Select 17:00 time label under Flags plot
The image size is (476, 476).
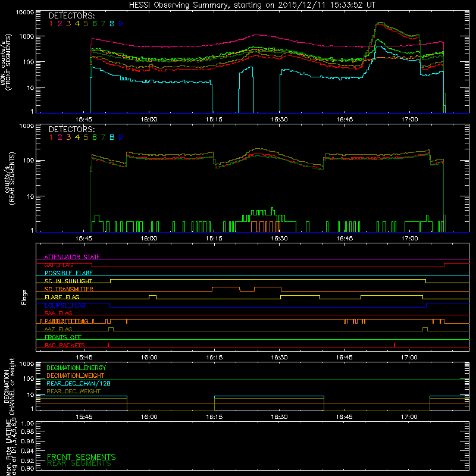point(409,358)
